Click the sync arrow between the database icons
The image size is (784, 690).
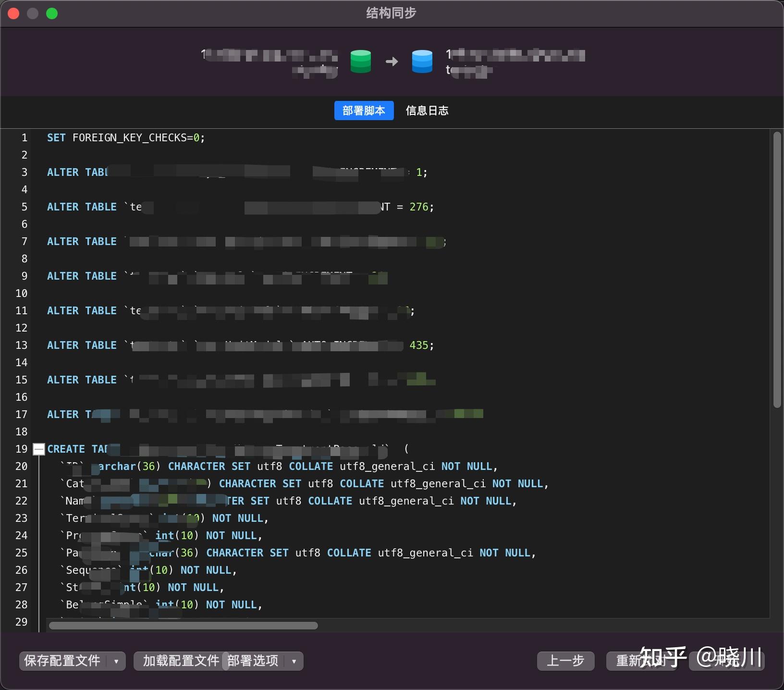(392, 62)
